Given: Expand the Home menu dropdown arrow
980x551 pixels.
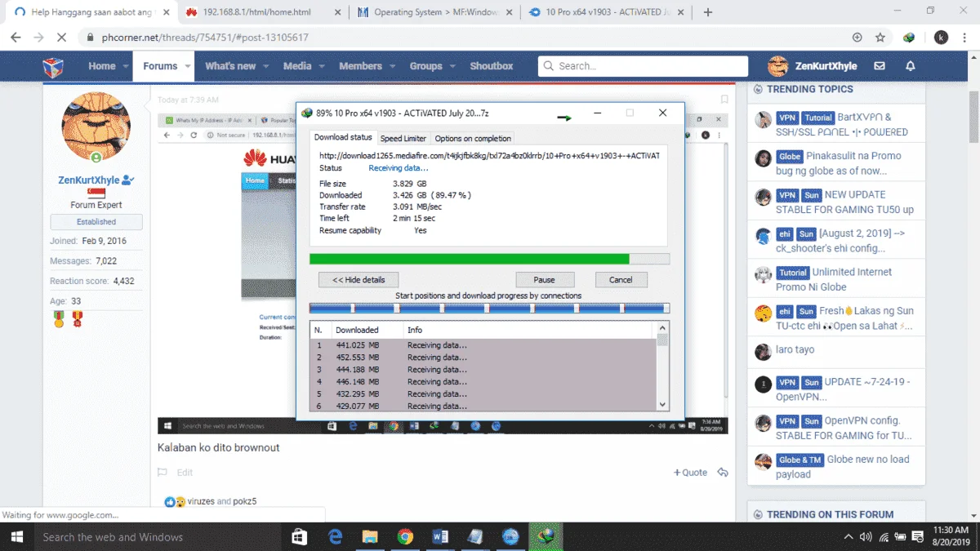Looking at the screenshot, I should tap(127, 66).
